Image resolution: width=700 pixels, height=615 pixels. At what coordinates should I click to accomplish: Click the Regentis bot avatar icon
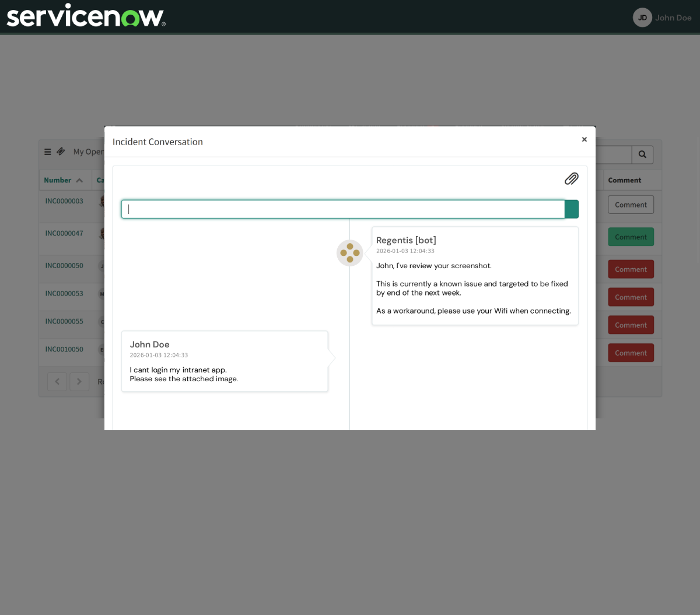pyautogui.click(x=350, y=253)
